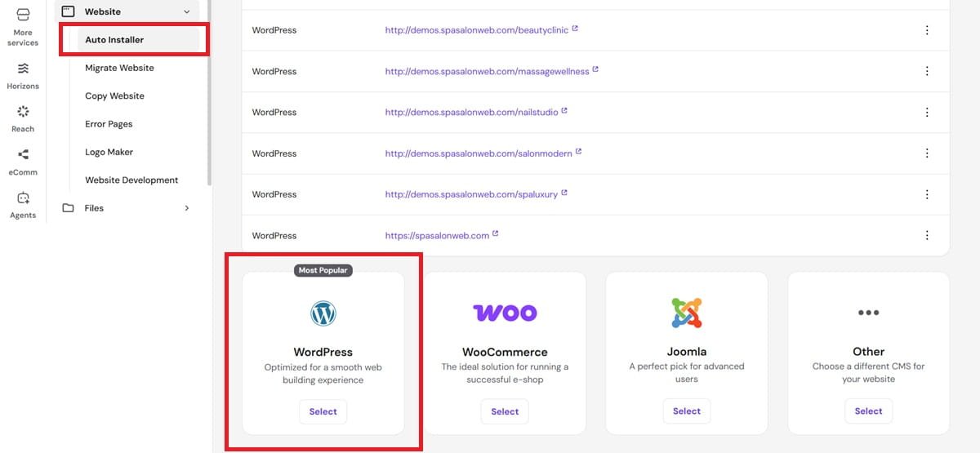Click the Most Popular badge
The width and height of the screenshot is (980, 453).
(323, 270)
